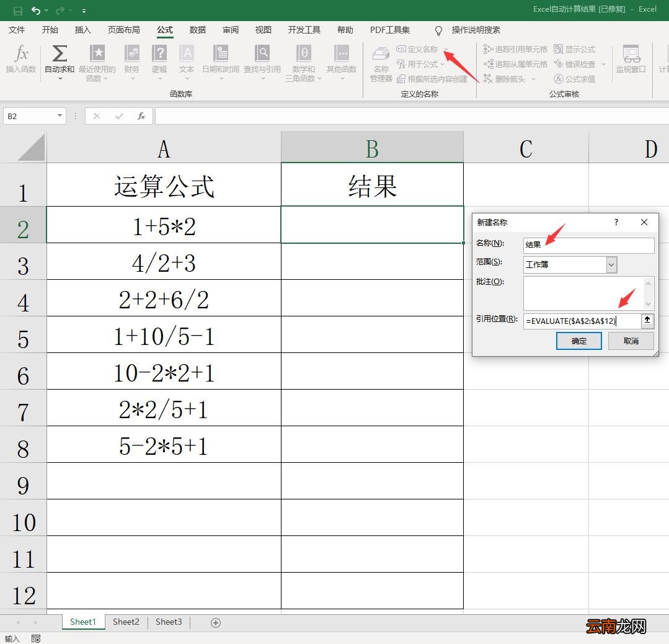Open the 名称管理器 icon
Screen dimensions: 669x644
coord(381,54)
